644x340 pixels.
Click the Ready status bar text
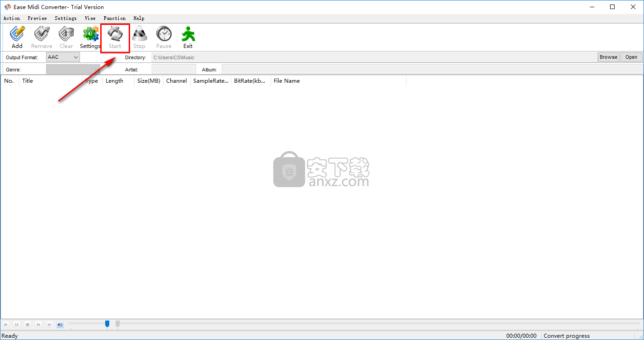pos(10,335)
